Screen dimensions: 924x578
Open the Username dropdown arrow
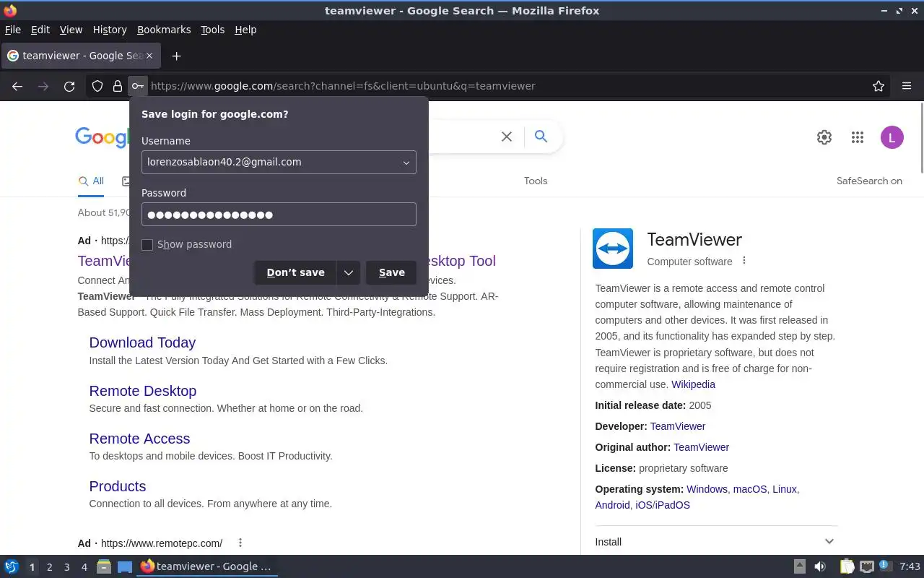(x=406, y=163)
